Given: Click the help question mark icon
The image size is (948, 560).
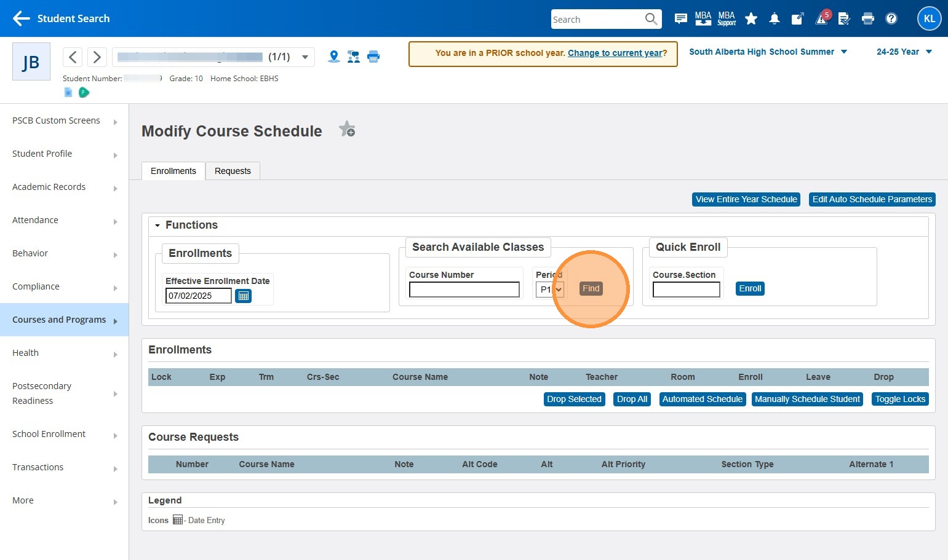Looking at the screenshot, I should pos(891,19).
